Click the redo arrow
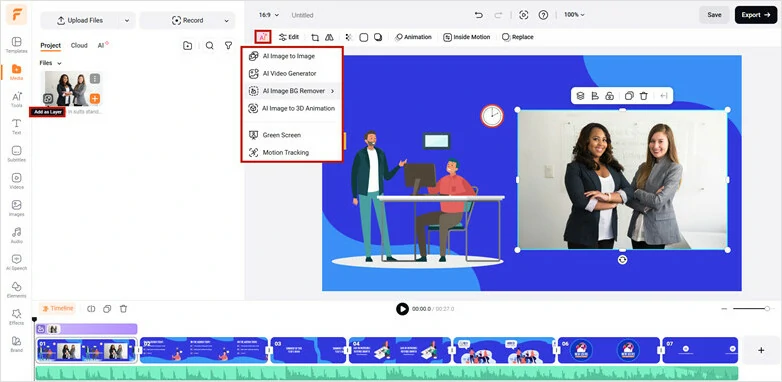 click(x=498, y=15)
